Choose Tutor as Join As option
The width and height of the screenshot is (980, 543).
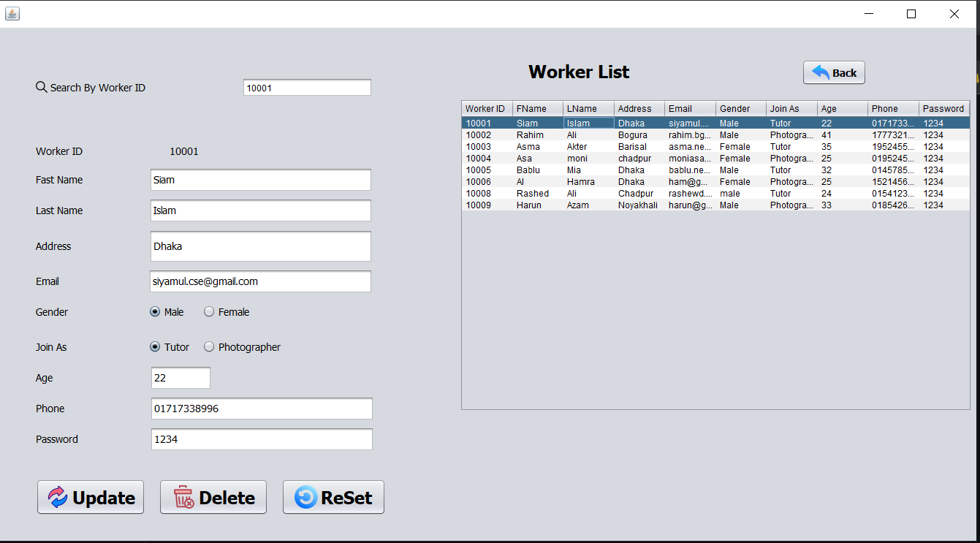155,346
